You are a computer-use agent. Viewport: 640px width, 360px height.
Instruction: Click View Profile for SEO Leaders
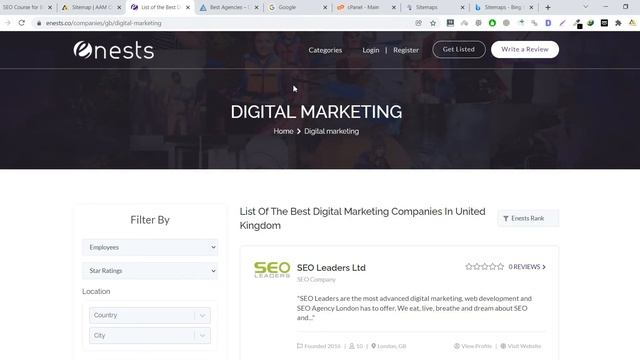coord(473,346)
